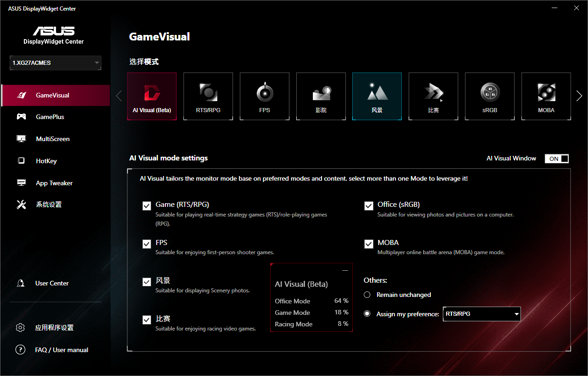Pick the FPS mode tile
The width and height of the screenshot is (588, 376).
265,96
